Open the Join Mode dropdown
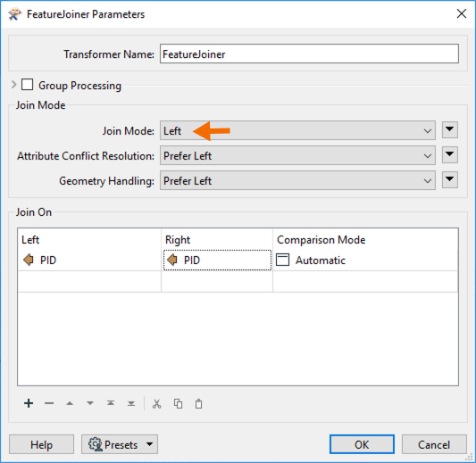This screenshot has height=463, width=476. click(x=297, y=130)
